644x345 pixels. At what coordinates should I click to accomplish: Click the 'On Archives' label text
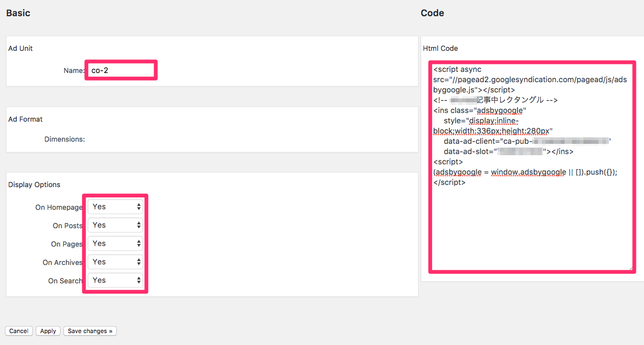click(62, 262)
